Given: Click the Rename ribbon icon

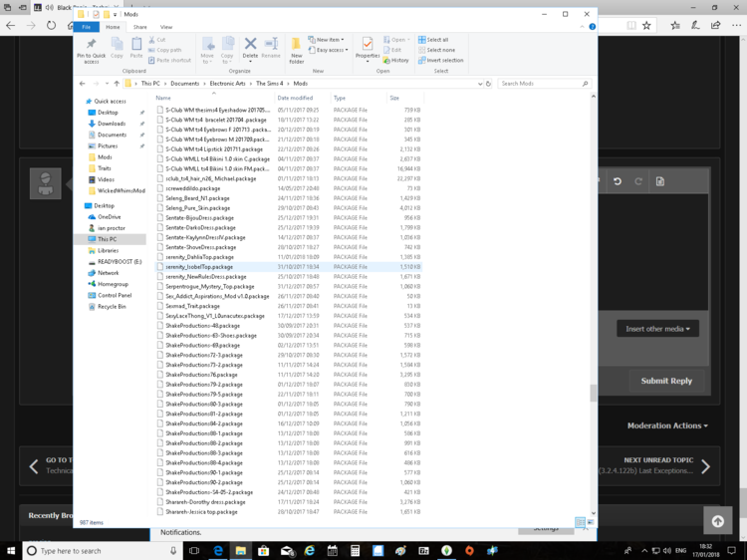Looking at the screenshot, I should 271,44.
